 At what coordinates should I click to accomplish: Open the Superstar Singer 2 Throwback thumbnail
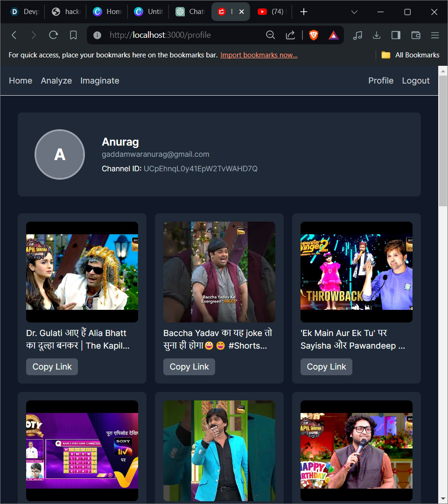(357, 272)
